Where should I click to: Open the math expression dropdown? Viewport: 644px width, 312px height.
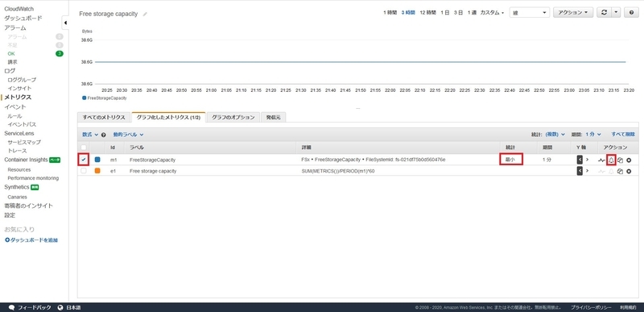[90, 135]
